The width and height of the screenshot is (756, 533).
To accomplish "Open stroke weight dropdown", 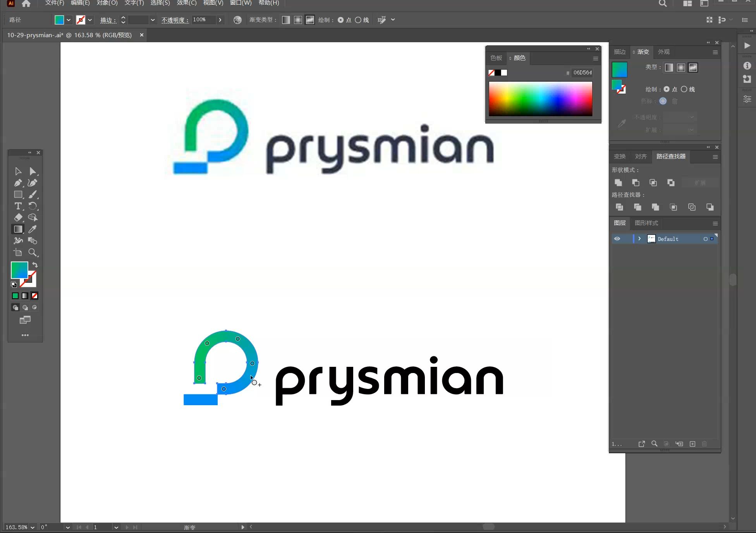I will [153, 20].
